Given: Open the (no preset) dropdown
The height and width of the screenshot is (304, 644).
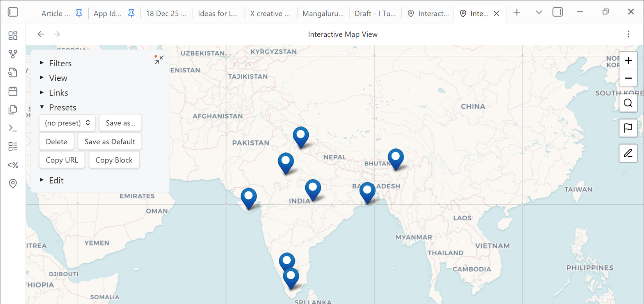Looking at the screenshot, I should 67,123.
